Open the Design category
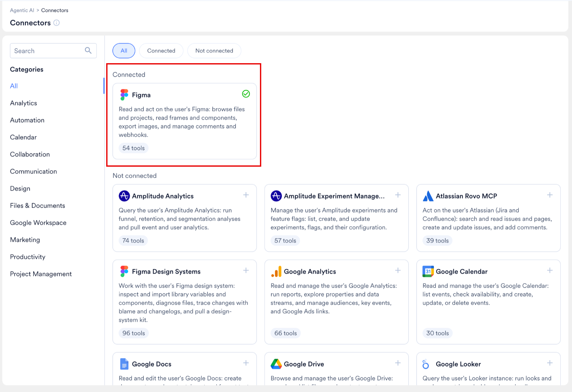572x392 pixels. click(x=20, y=189)
